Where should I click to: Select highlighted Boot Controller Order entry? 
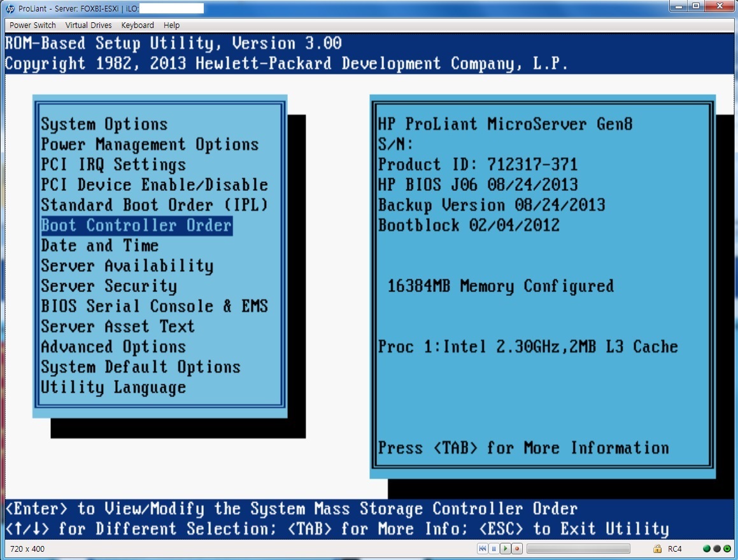[x=136, y=225]
